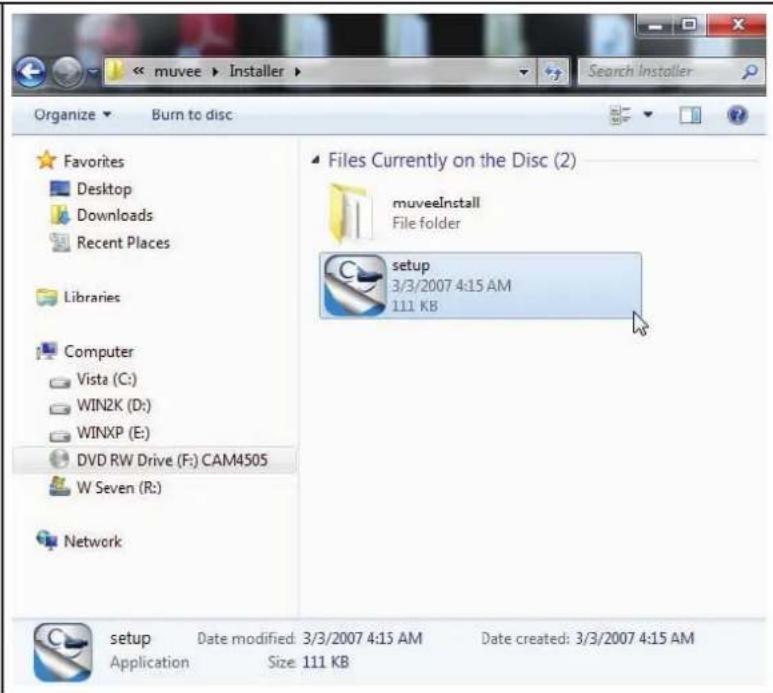Select Computer in navigation pane
Screen dimensions: 773x693
(99, 352)
